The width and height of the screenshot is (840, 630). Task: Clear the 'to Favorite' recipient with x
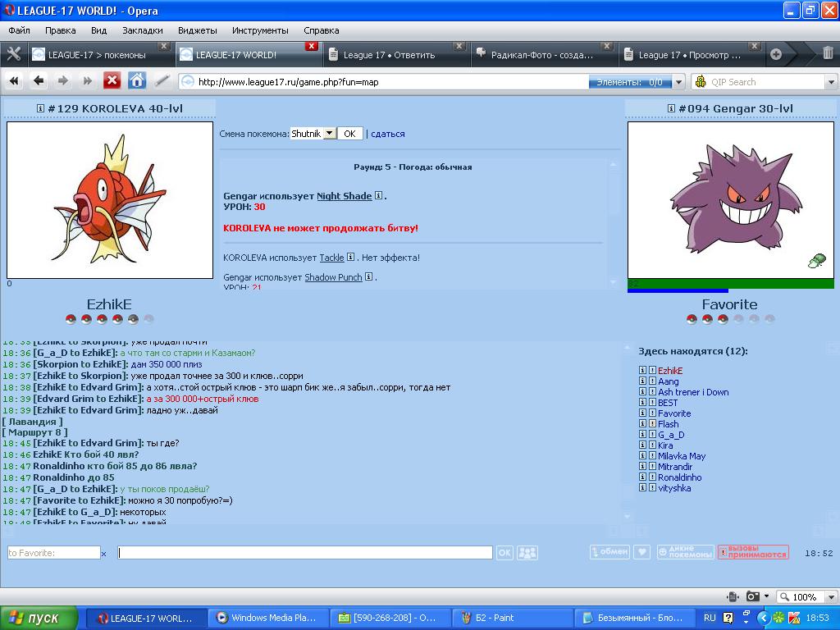point(104,554)
